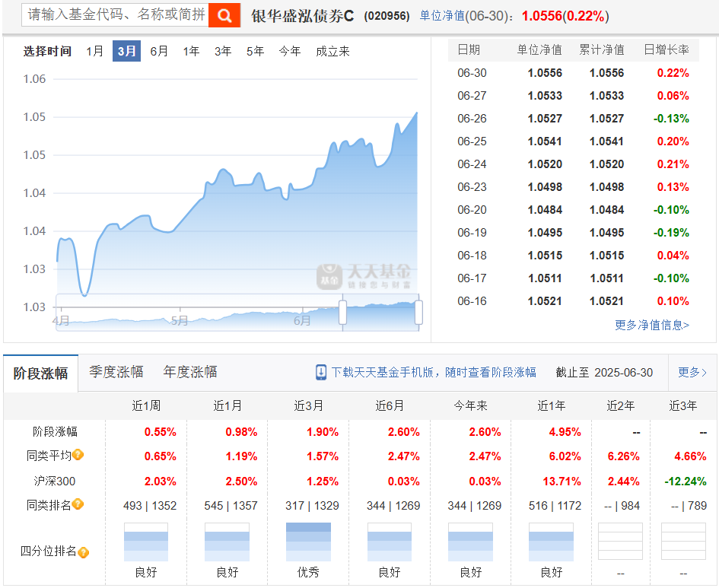Click the ranking 317 | 1329
This screenshot has height=588, width=719.
[x=312, y=506]
